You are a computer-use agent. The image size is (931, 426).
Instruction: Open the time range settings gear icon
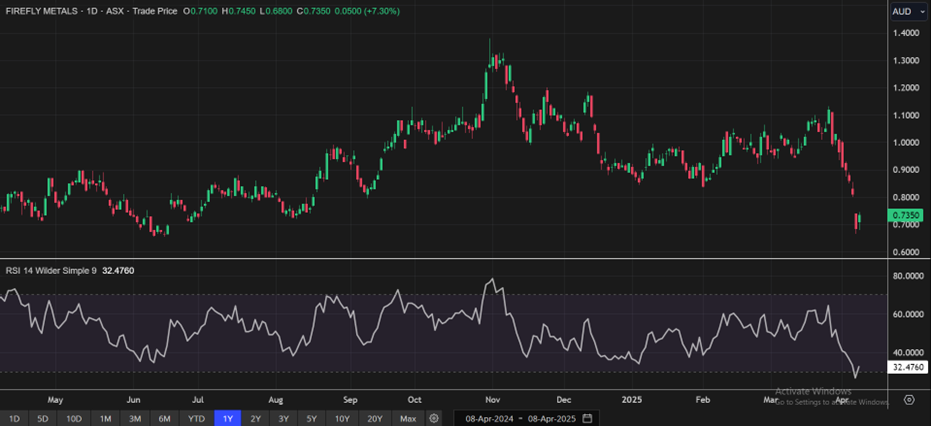coord(434,418)
